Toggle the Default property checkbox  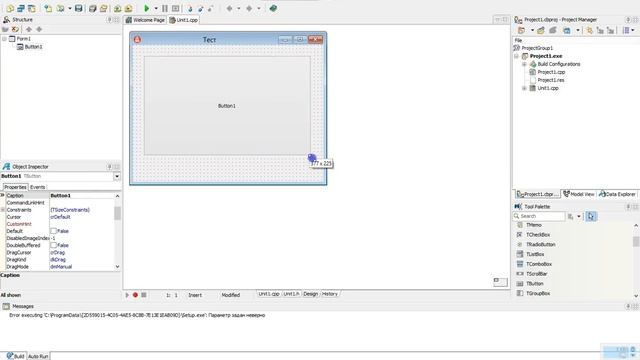click(x=53, y=231)
